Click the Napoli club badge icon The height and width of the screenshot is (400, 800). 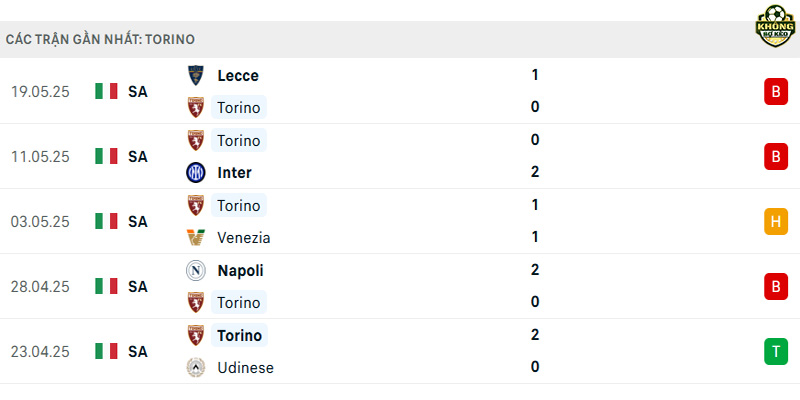(196, 270)
